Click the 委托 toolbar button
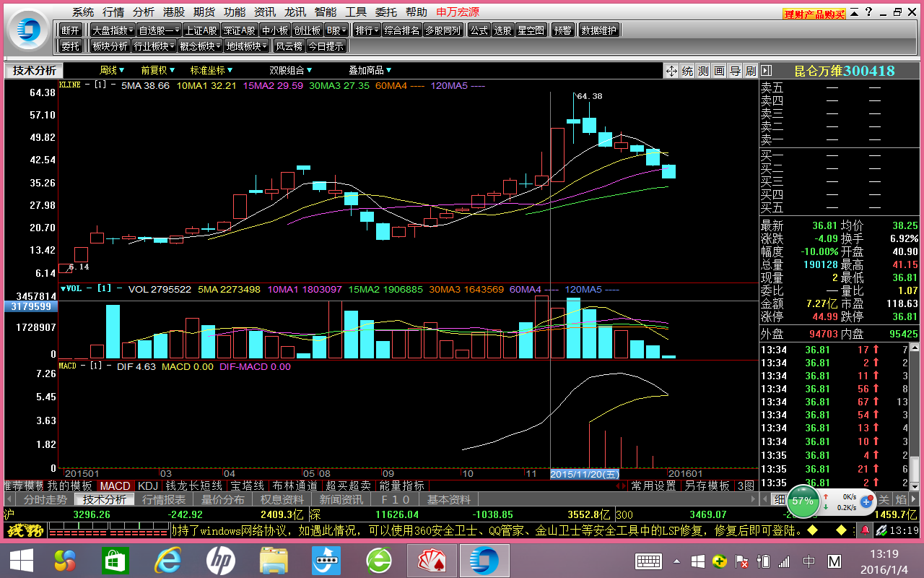 70,46
